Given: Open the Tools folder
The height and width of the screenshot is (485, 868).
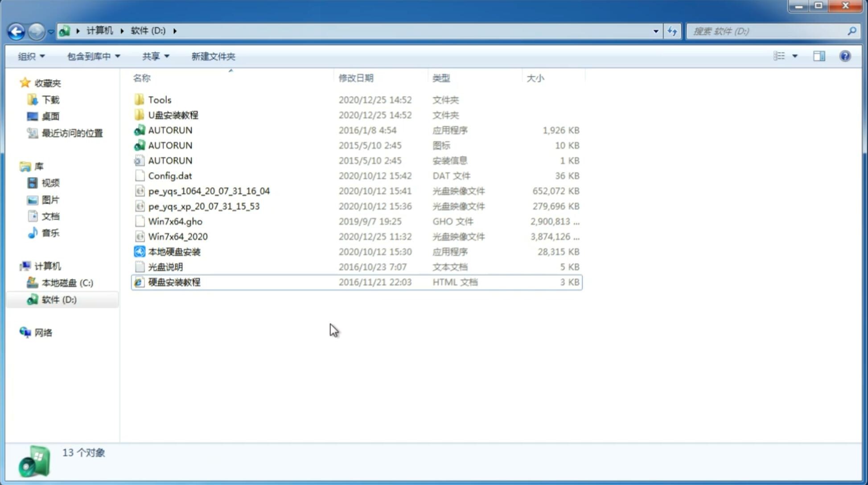Looking at the screenshot, I should (159, 99).
